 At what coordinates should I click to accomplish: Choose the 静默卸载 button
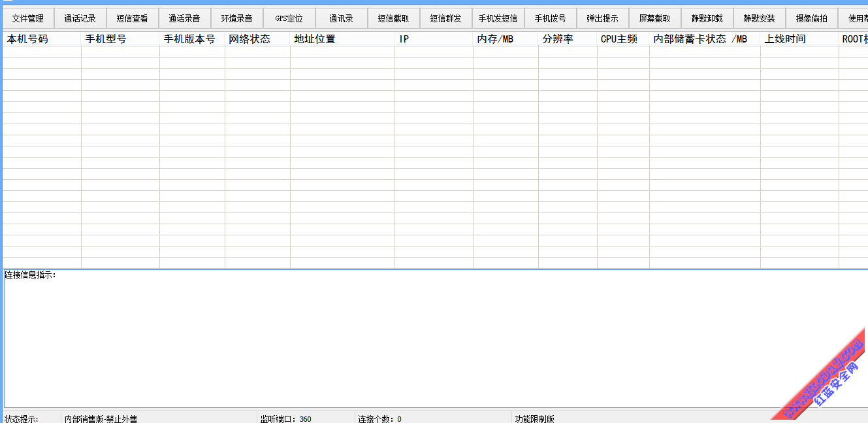click(x=707, y=18)
